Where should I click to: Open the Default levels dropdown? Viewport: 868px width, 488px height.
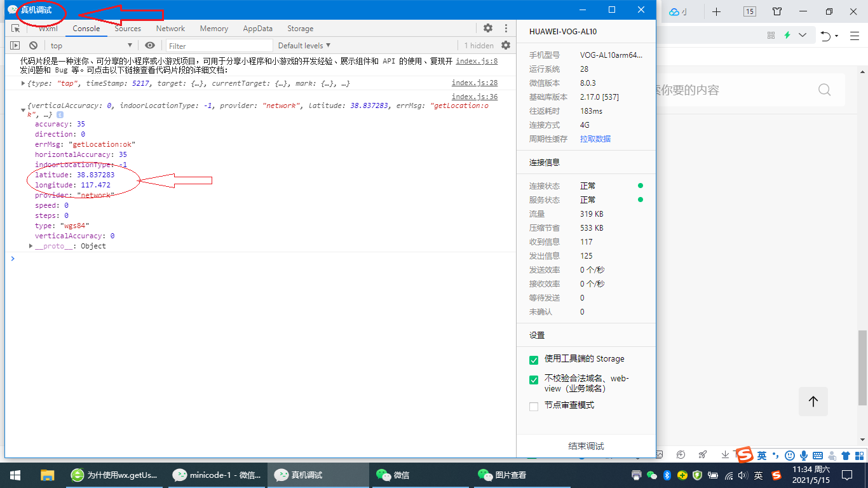(304, 45)
